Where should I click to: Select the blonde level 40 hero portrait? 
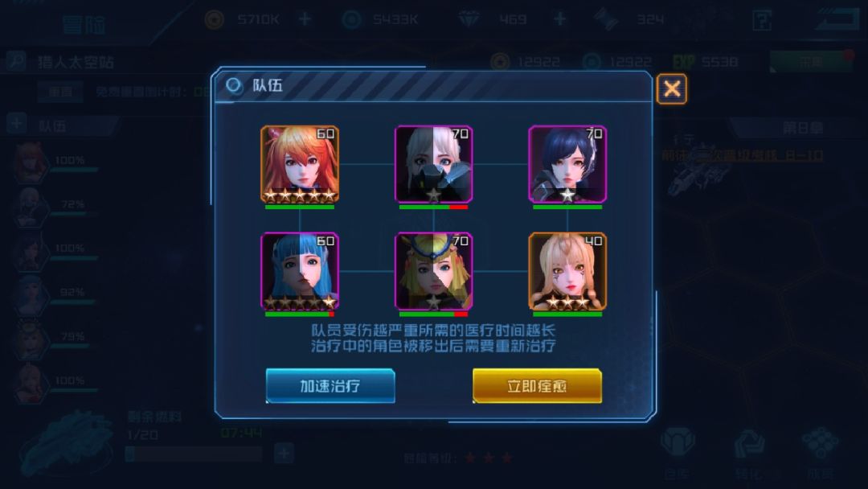(x=567, y=271)
